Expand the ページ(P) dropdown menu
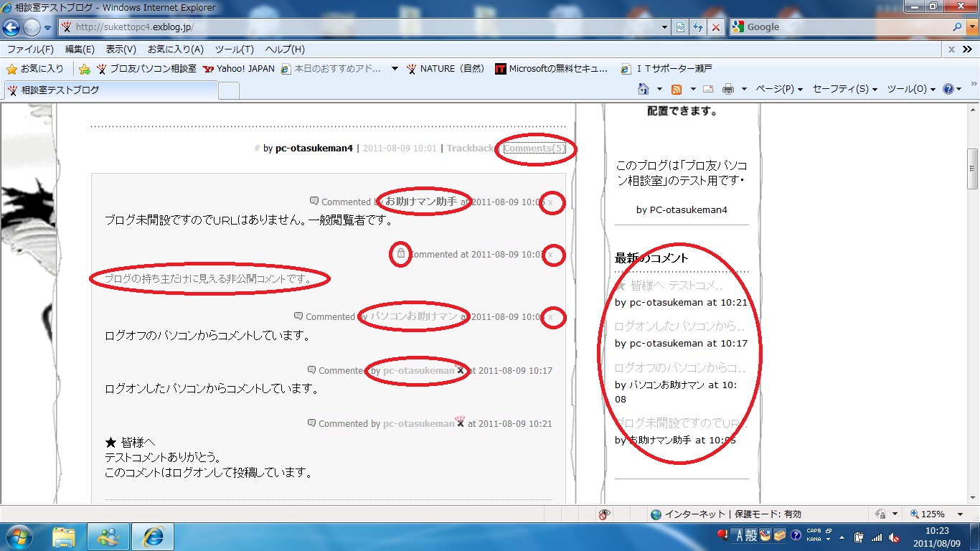The width and height of the screenshot is (980, 551). 779,89
